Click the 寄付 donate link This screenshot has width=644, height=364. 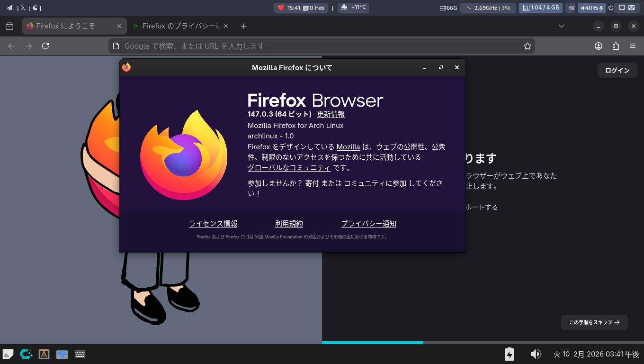pyautogui.click(x=312, y=183)
